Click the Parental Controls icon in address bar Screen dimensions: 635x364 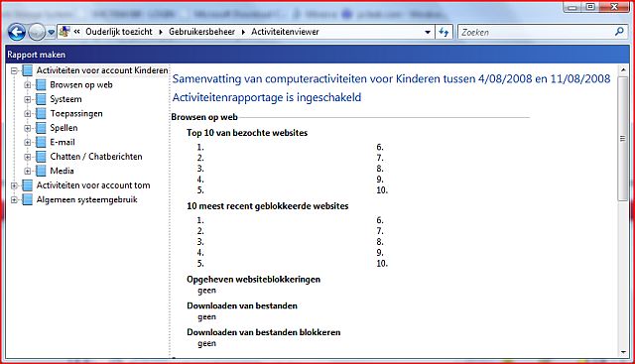pyautogui.click(x=63, y=32)
